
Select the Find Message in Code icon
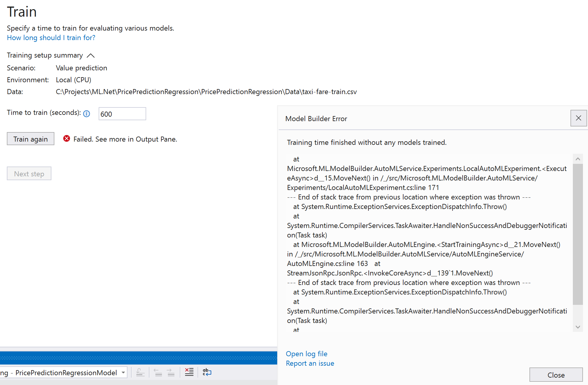(x=141, y=372)
